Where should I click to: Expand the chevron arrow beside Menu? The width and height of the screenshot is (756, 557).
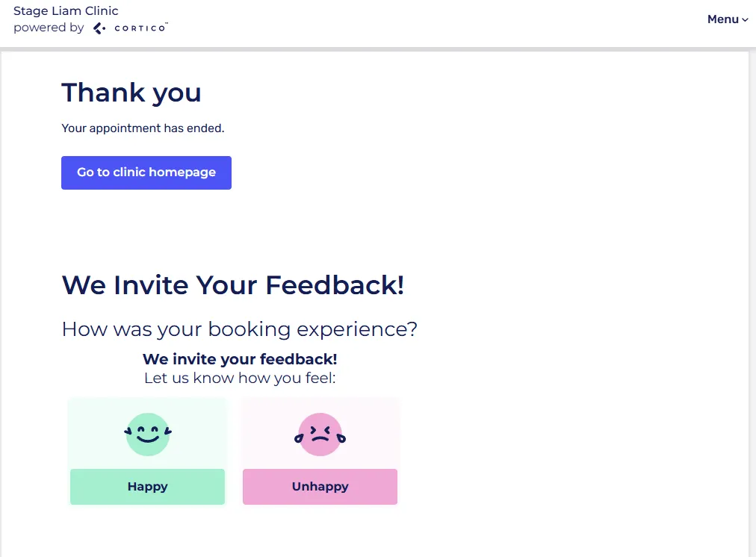coord(745,20)
